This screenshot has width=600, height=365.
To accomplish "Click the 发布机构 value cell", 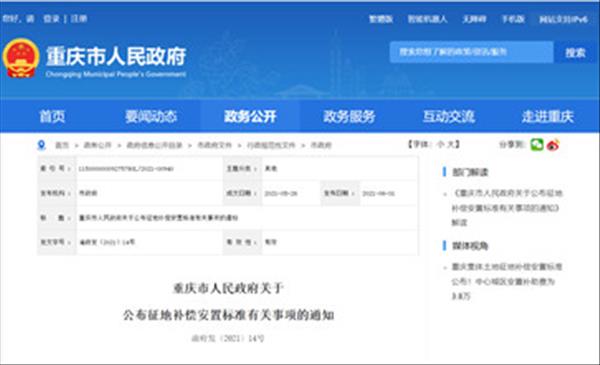I will pyautogui.click(x=150, y=193).
